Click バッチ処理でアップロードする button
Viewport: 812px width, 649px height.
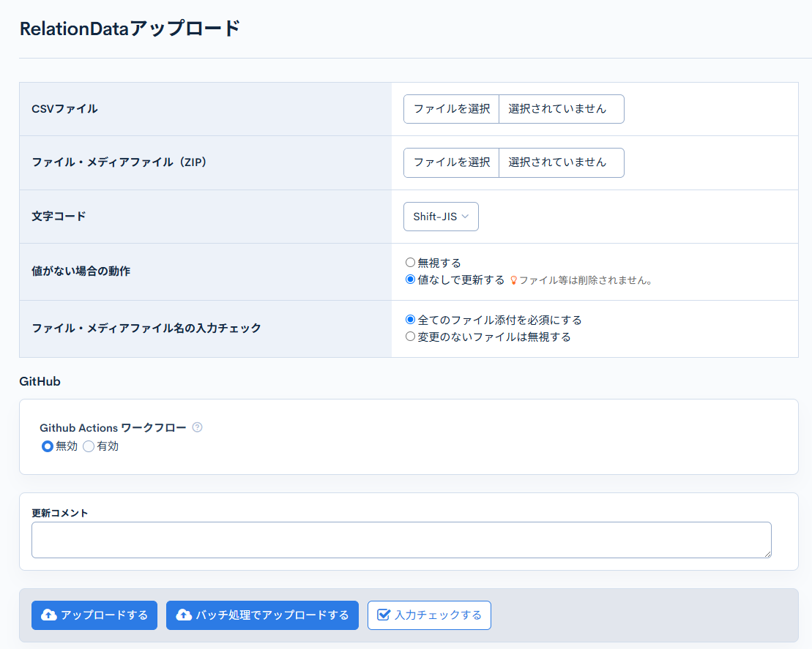click(x=261, y=615)
